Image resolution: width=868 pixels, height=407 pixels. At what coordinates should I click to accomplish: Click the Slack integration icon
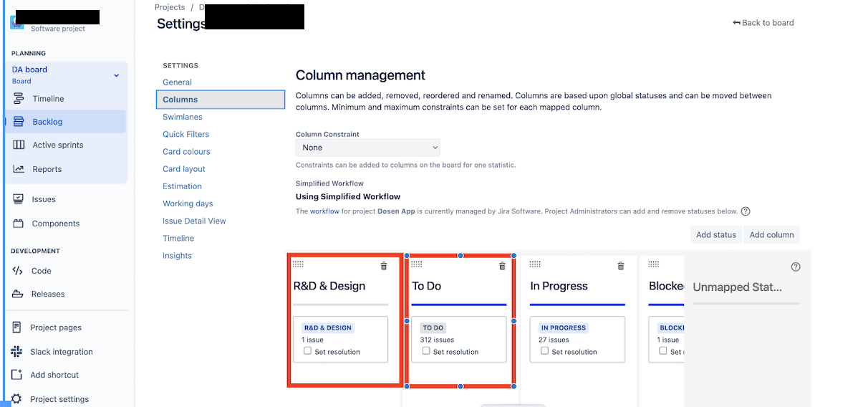pyautogui.click(x=16, y=352)
